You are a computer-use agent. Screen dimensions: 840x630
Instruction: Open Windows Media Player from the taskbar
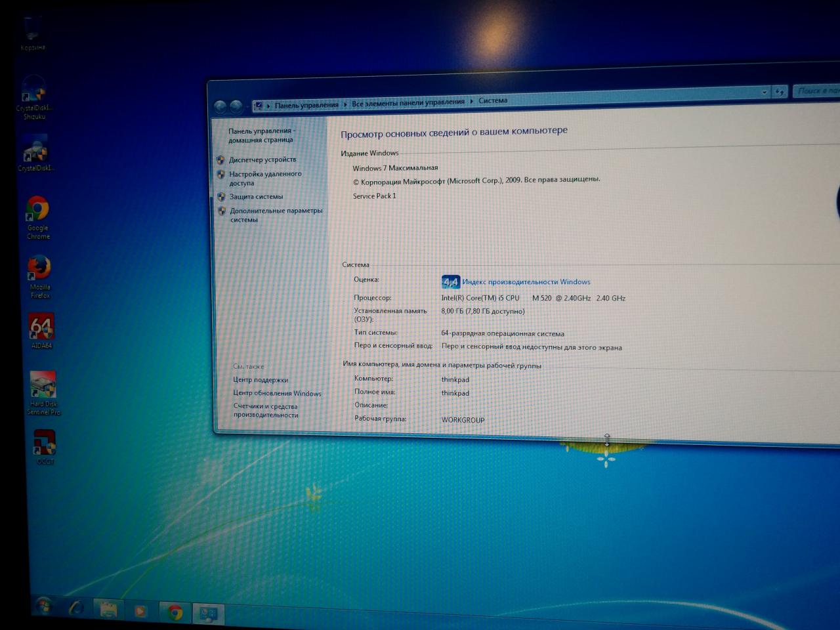[x=140, y=612]
